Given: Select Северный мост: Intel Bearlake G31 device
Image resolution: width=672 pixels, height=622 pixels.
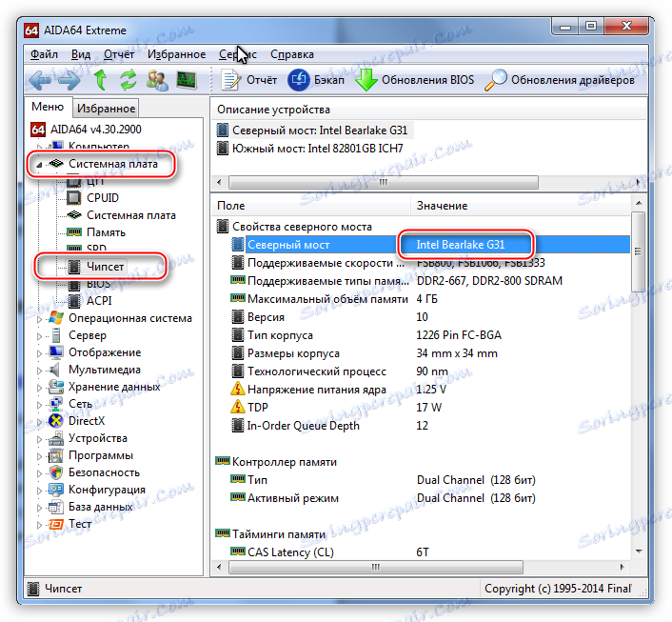Looking at the screenshot, I should (314, 130).
